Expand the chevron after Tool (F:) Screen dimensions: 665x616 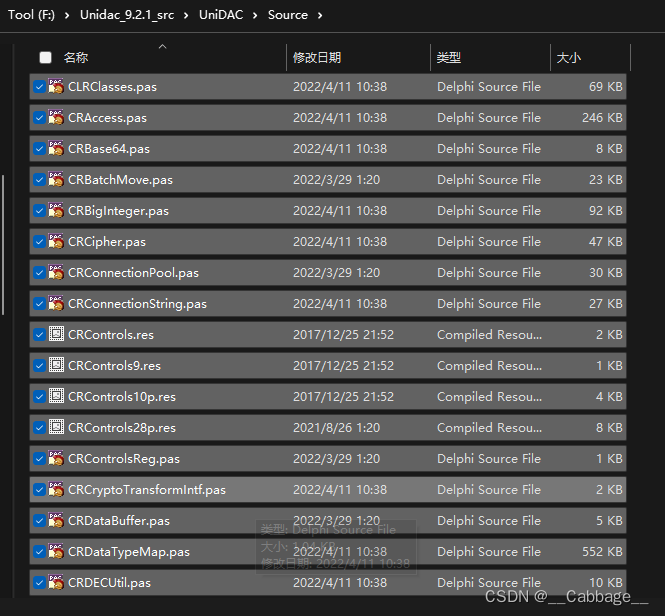click(67, 16)
